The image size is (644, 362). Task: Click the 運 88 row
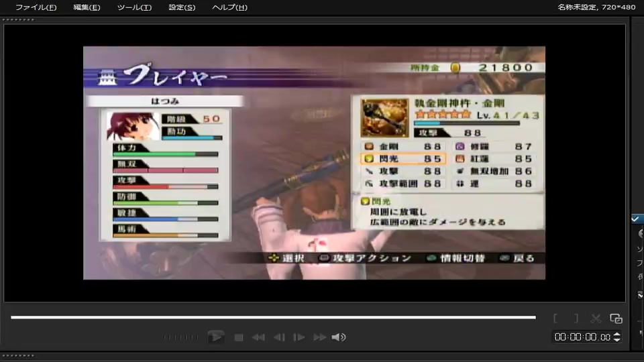tap(494, 184)
